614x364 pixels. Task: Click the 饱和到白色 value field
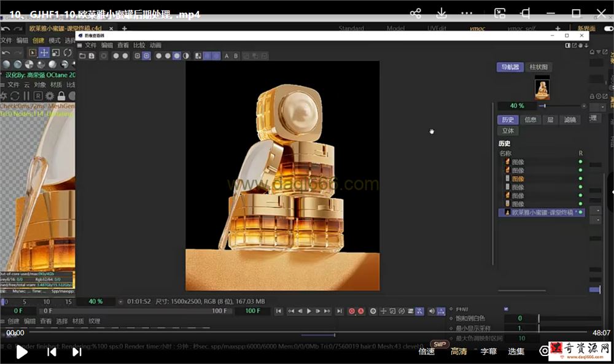point(521,318)
